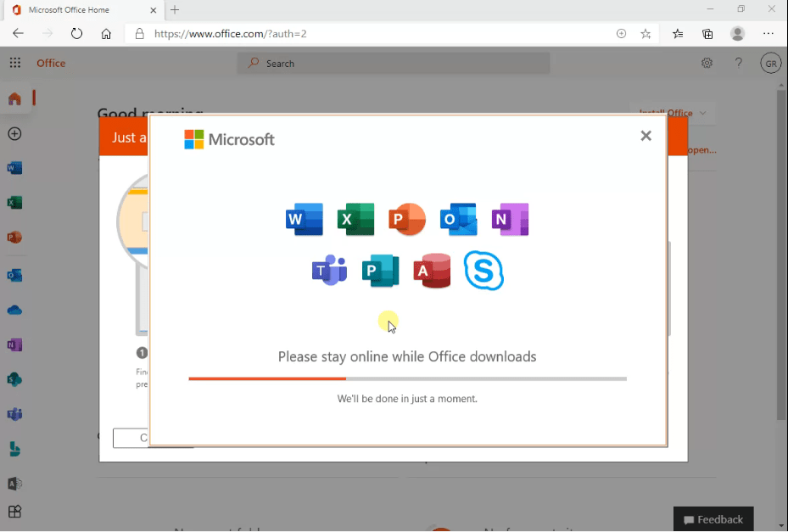The image size is (788, 532).
Task: Click "We'll be done in just a moment" text
Action: 407,399
